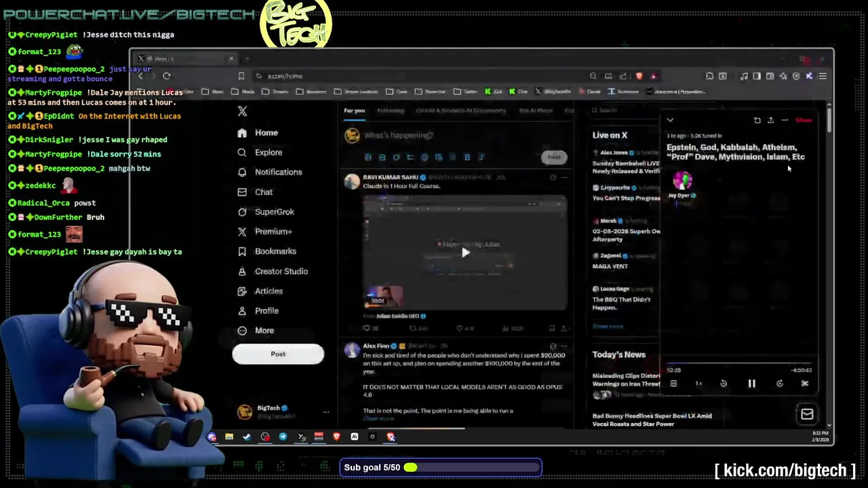Open account options next to BigTech profile
Viewport: 868px width, 488px height.
325,412
